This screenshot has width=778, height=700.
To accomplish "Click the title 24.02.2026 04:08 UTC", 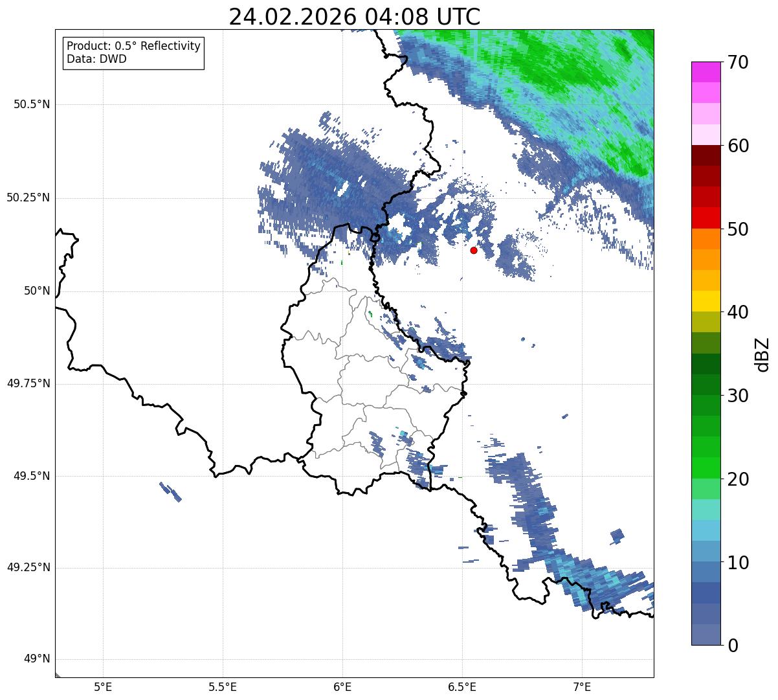I will click(355, 16).
